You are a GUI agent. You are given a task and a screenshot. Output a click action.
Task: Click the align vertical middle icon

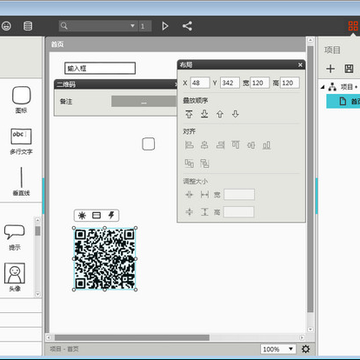251,145
